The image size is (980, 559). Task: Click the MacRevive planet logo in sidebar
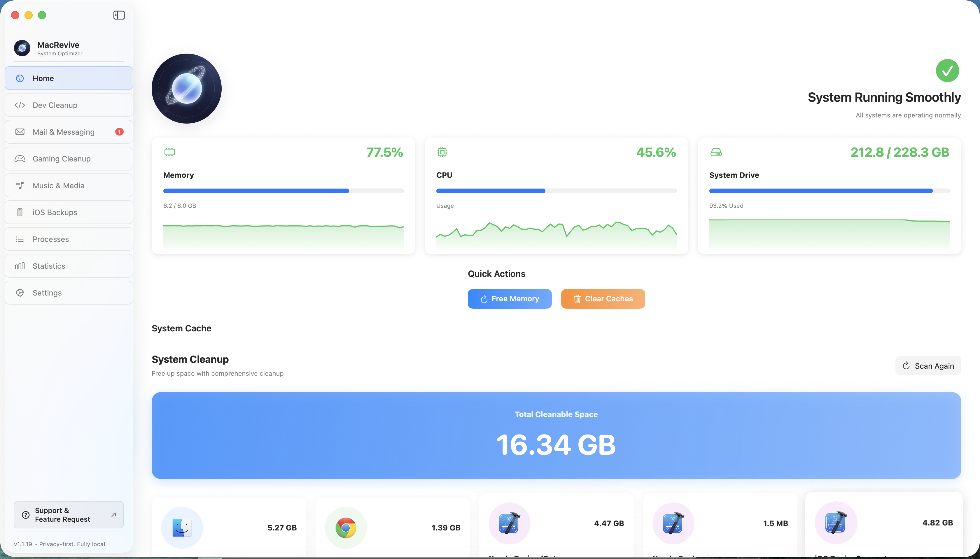[x=22, y=48]
